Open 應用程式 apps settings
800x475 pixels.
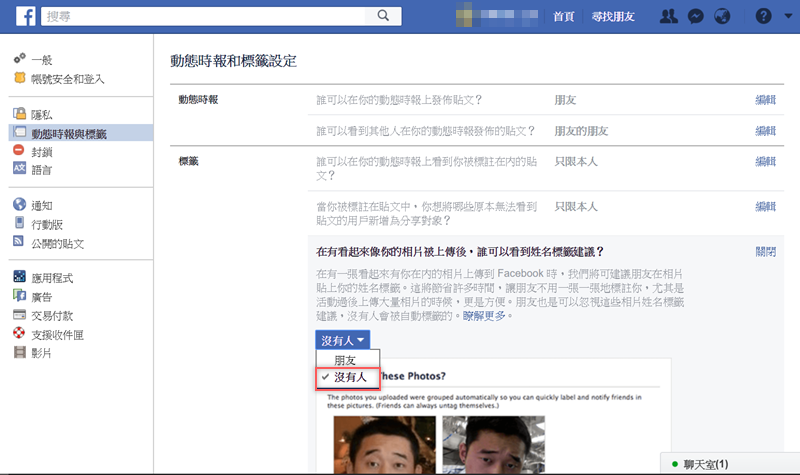(52, 278)
